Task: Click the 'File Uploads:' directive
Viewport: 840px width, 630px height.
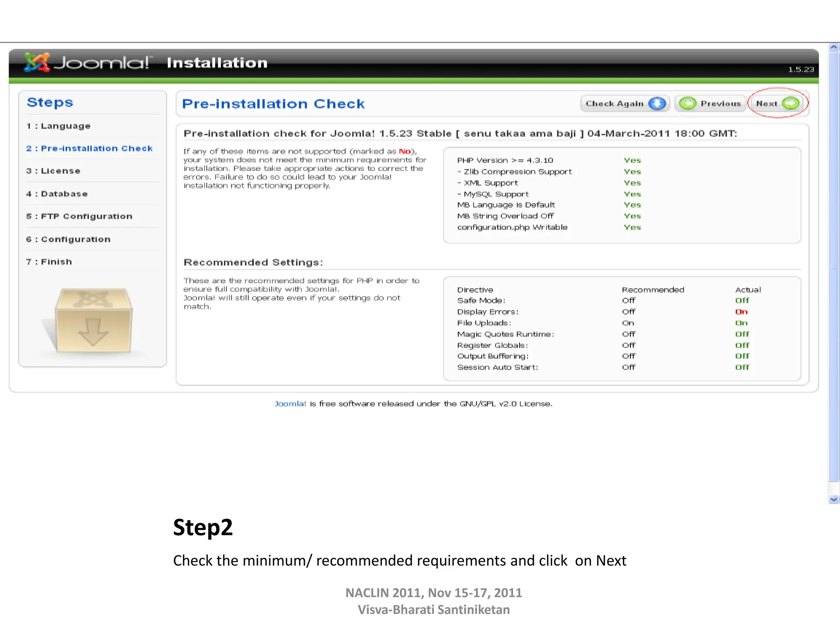Action: pyautogui.click(x=484, y=323)
